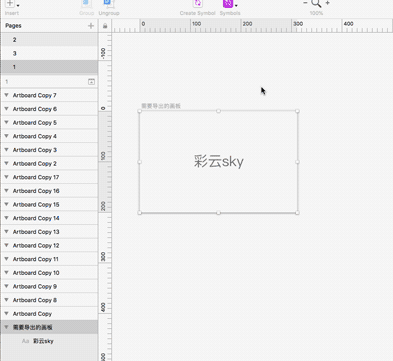Click the Group toolbar icon

[86, 4]
